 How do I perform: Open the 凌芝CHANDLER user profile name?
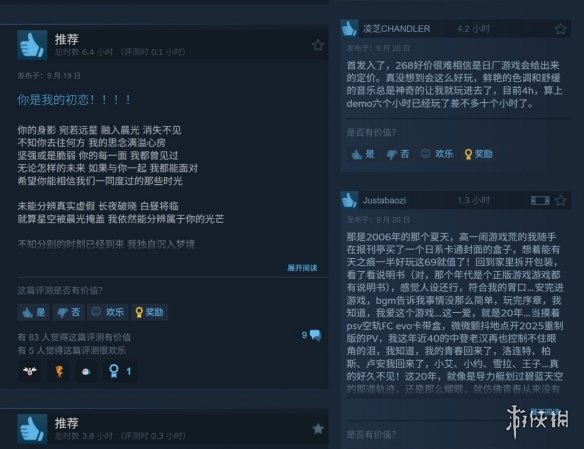pyautogui.click(x=397, y=29)
